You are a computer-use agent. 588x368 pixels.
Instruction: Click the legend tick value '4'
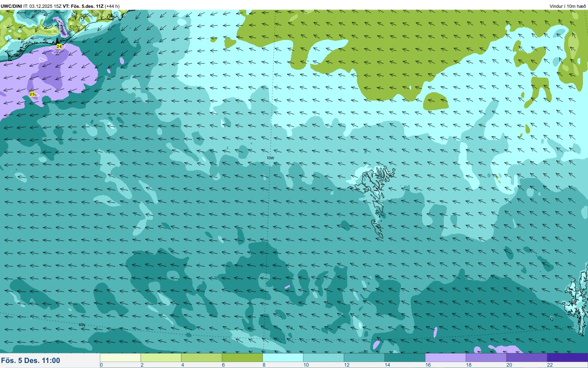182,365
